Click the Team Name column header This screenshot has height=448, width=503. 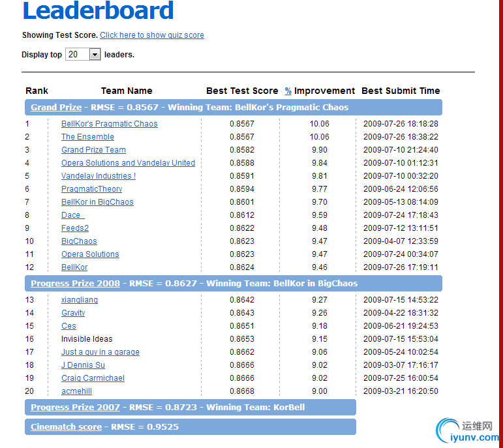click(x=127, y=91)
